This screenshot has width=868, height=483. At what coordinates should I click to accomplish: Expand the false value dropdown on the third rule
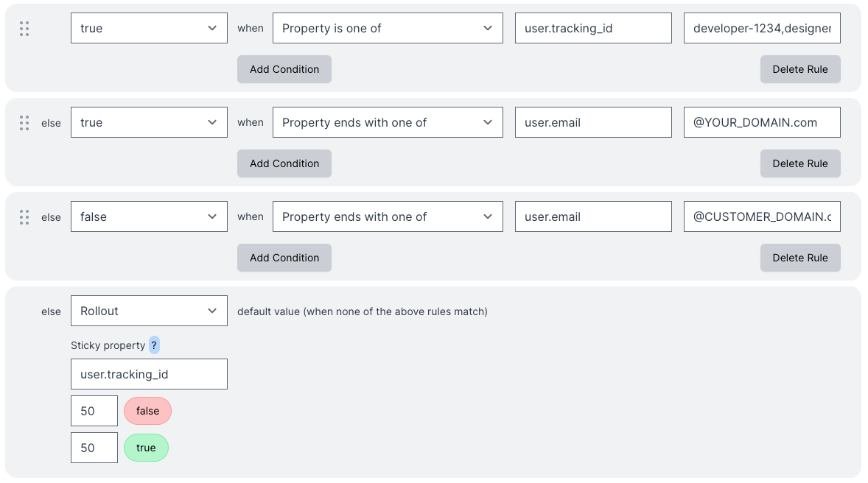coord(149,216)
